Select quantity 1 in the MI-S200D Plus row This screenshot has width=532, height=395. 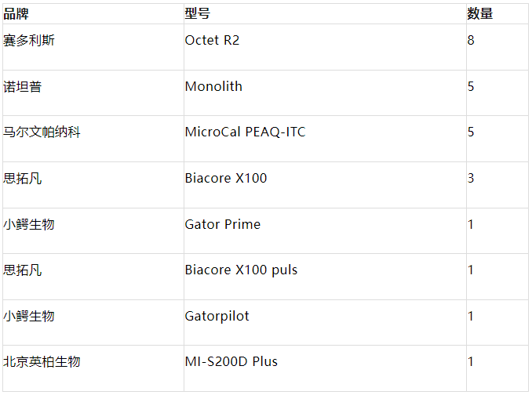pyautogui.click(x=471, y=361)
